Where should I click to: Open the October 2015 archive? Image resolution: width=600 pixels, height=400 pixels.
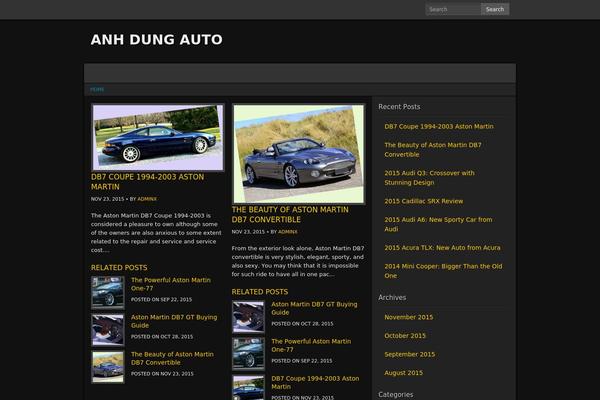click(405, 336)
